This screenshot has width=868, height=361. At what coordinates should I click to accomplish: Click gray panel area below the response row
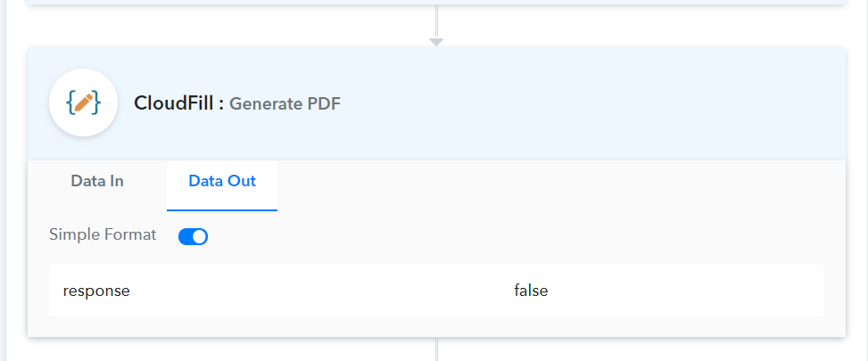436,325
